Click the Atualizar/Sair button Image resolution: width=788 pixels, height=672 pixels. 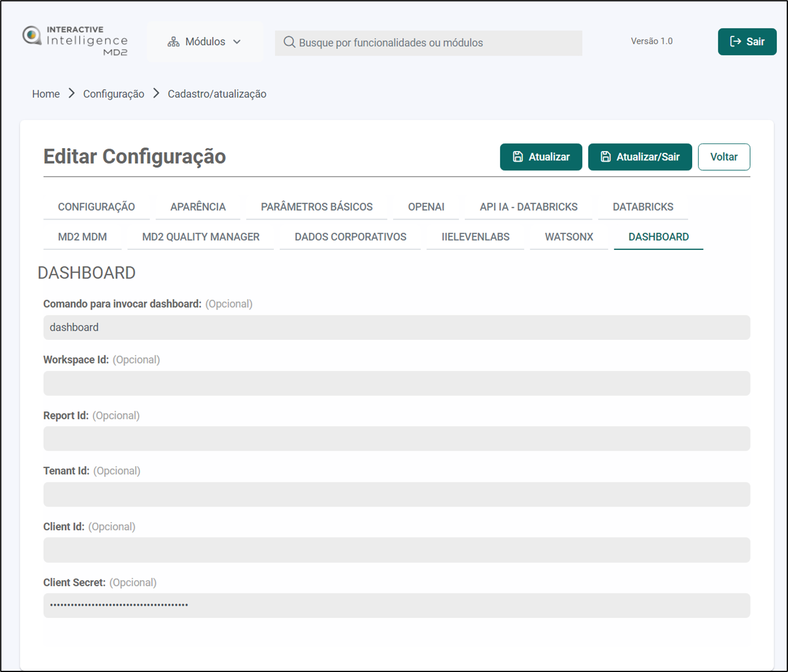[639, 157]
